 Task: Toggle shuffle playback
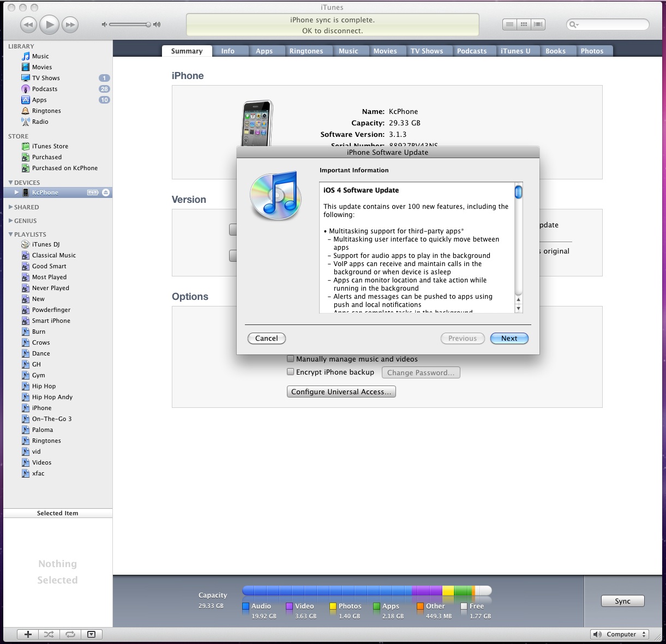point(49,634)
